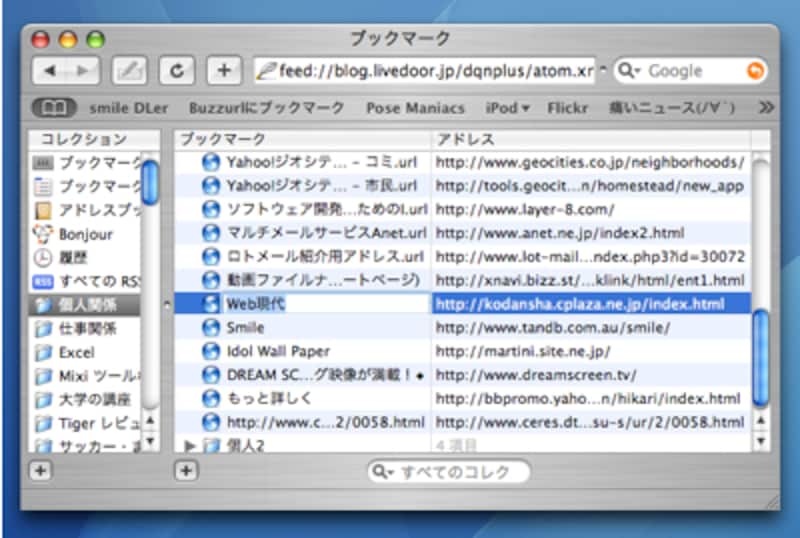The height and width of the screenshot is (538, 800).
Task: Click address http://www.layer-8.com/
Action: (525, 210)
